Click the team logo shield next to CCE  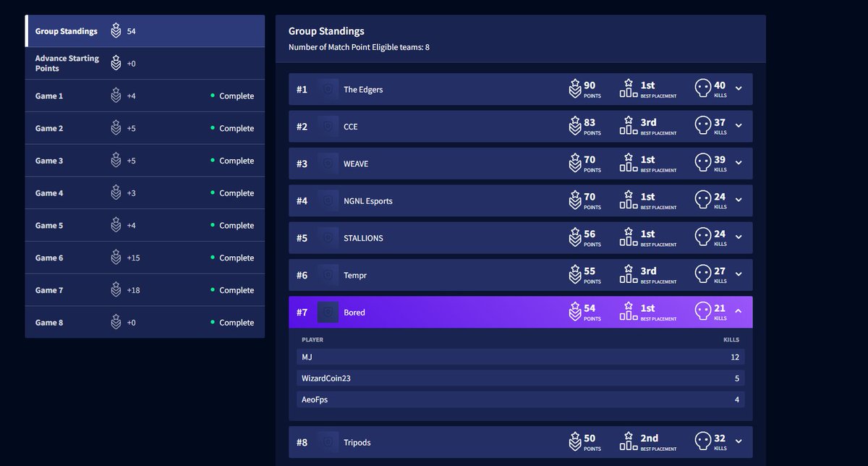328,127
